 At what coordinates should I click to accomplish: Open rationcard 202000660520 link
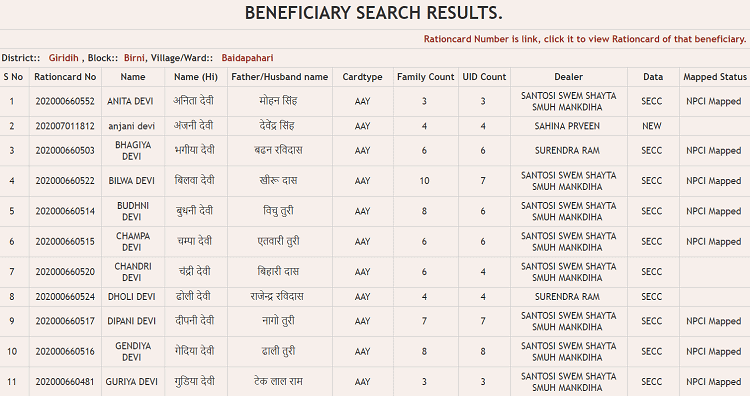click(65, 272)
